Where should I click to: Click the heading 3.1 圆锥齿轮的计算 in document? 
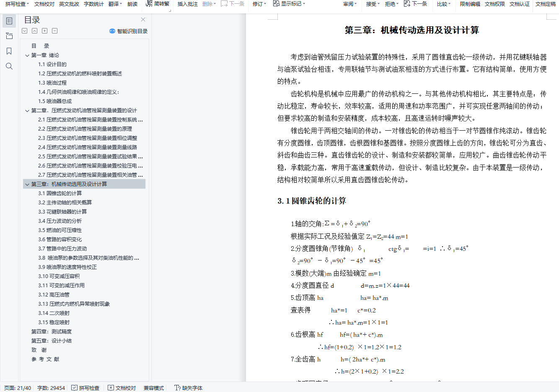coord(312,201)
